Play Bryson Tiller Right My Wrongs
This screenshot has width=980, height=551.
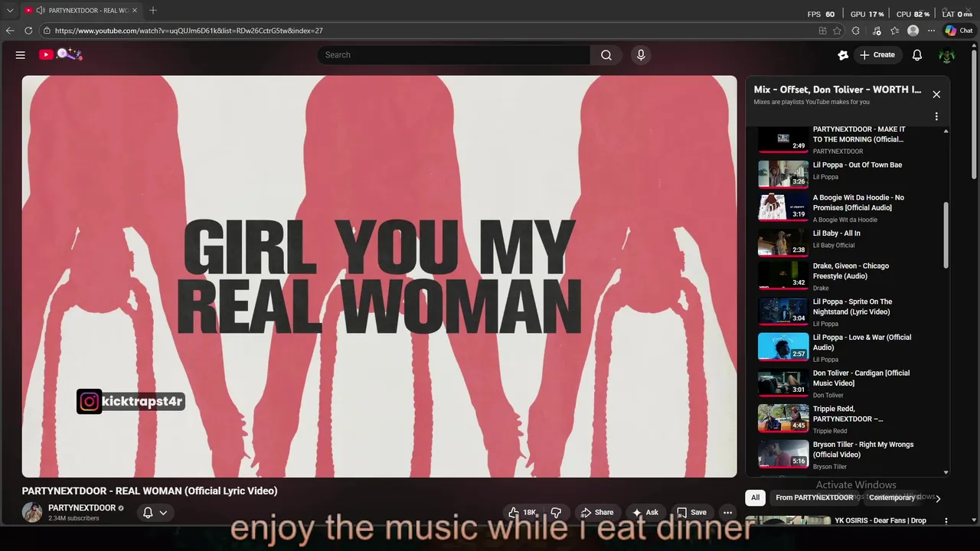(x=846, y=455)
